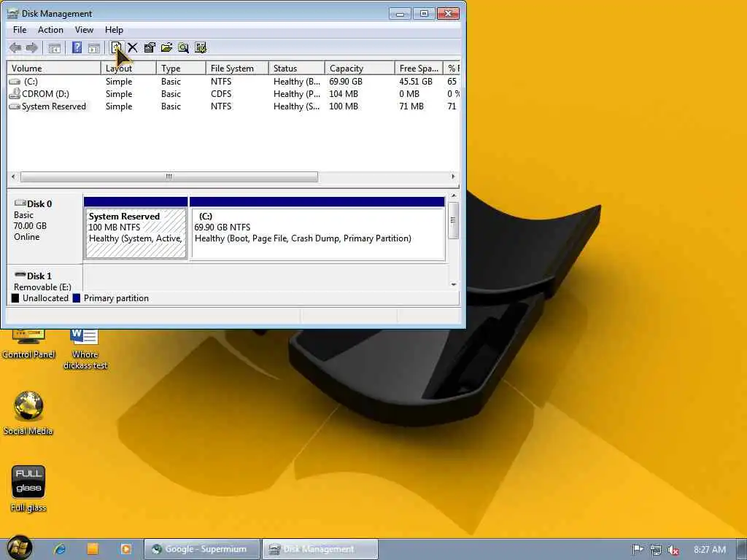The width and height of the screenshot is (747, 560).
Task: Launch Internet Explorer from the taskbar
Action: pyautogui.click(x=60, y=549)
